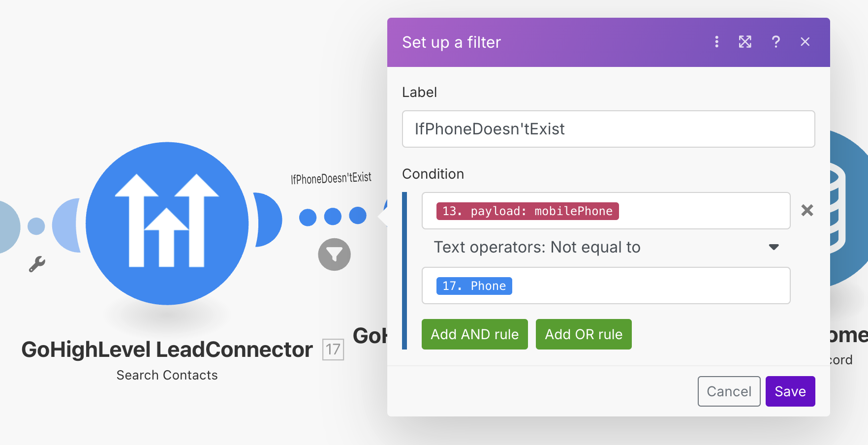This screenshot has width=868, height=445.
Task: Open the Text operators dropdown arrow
Action: 774,247
